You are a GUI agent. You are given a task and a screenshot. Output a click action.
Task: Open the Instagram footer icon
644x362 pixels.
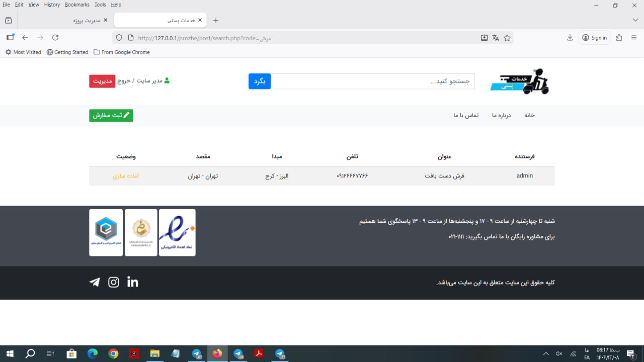click(x=114, y=282)
